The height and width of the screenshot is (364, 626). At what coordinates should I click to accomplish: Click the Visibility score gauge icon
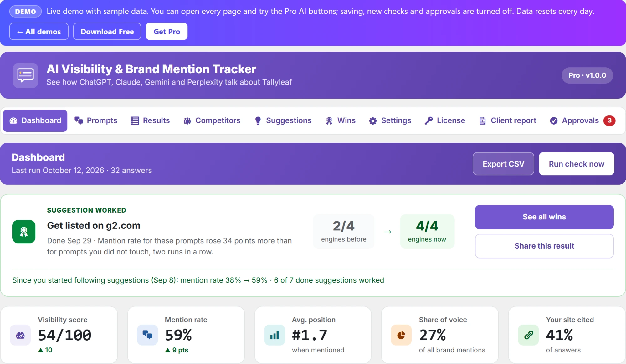click(20, 335)
